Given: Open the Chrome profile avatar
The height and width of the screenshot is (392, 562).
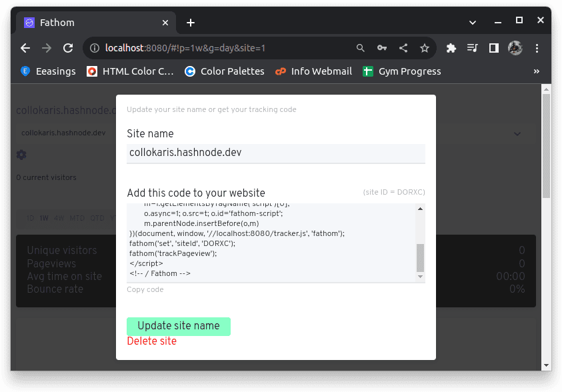Looking at the screenshot, I should (515, 48).
